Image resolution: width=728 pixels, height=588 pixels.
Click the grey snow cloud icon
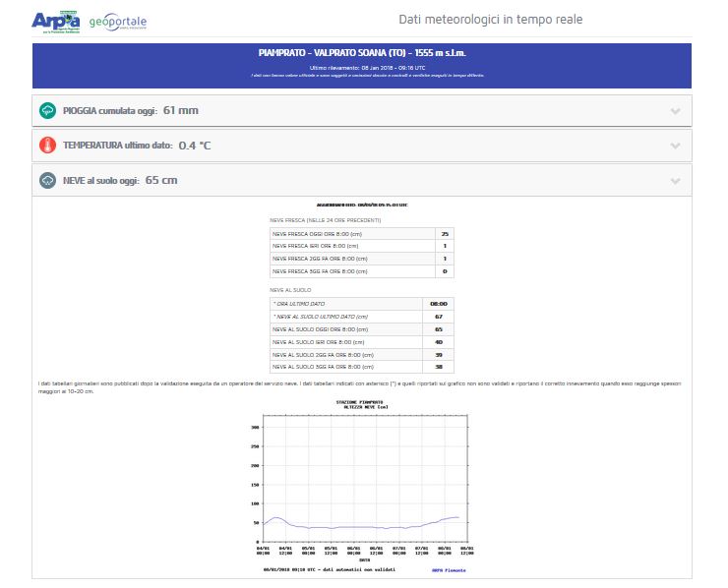click(x=47, y=180)
